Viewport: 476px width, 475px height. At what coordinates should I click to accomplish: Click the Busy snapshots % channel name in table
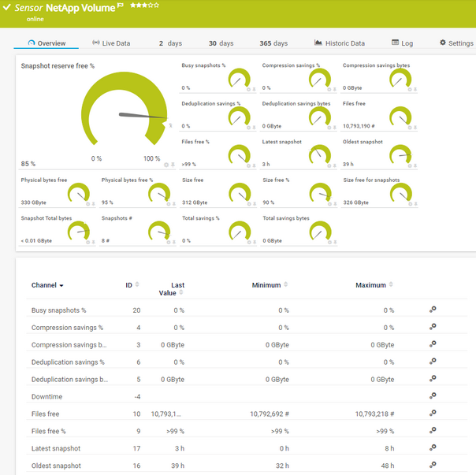58,310
